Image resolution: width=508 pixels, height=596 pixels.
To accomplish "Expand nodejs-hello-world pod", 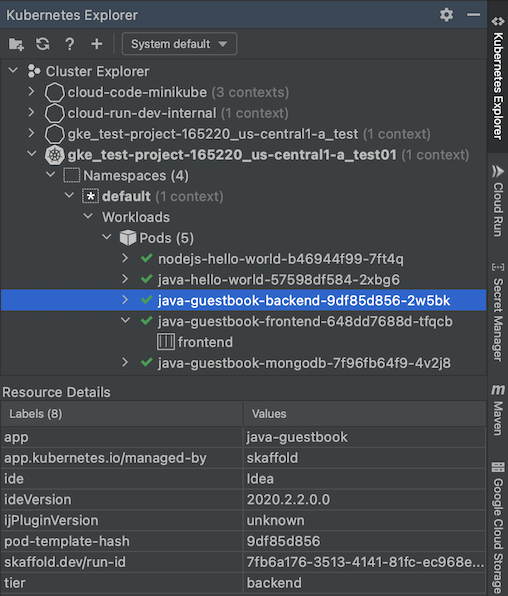I will coord(125,258).
